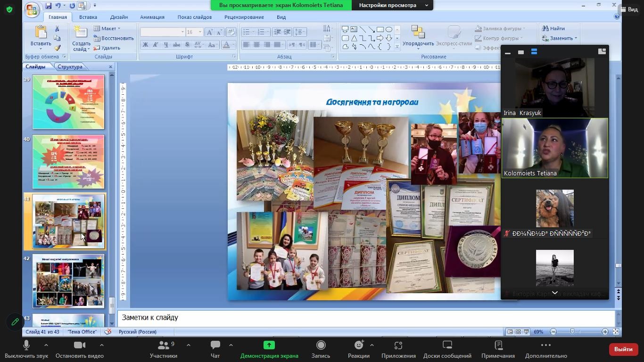
Task: Click the Вставить paste icon
Action: (x=41, y=33)
